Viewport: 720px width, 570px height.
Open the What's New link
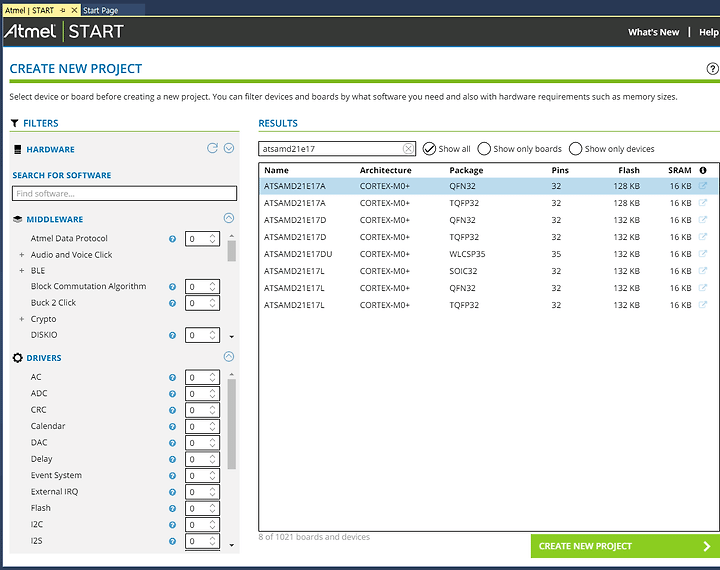tap(653, 32)
